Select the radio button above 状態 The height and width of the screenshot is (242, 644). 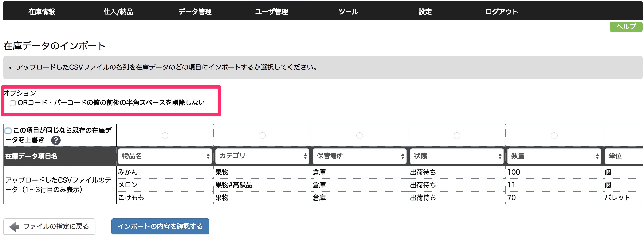tap(457, 136)
